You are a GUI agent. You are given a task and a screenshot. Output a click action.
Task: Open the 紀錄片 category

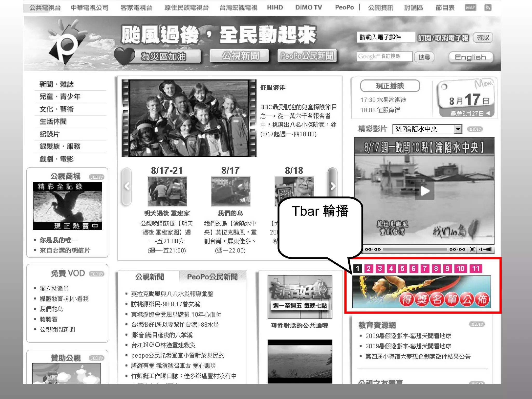(50, 134)
